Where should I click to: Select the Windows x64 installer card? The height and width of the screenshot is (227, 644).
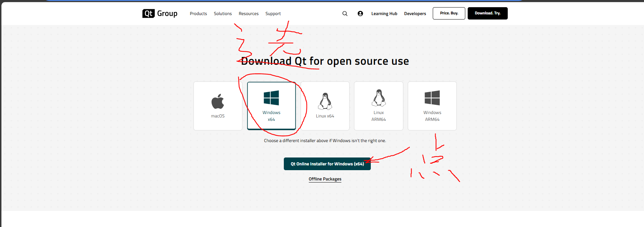[272, 106]
